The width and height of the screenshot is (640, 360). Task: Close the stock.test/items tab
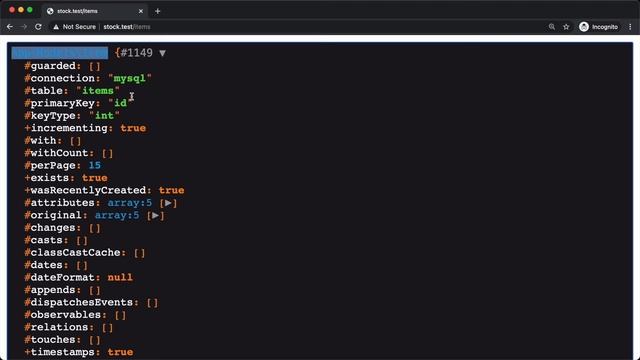141,11
